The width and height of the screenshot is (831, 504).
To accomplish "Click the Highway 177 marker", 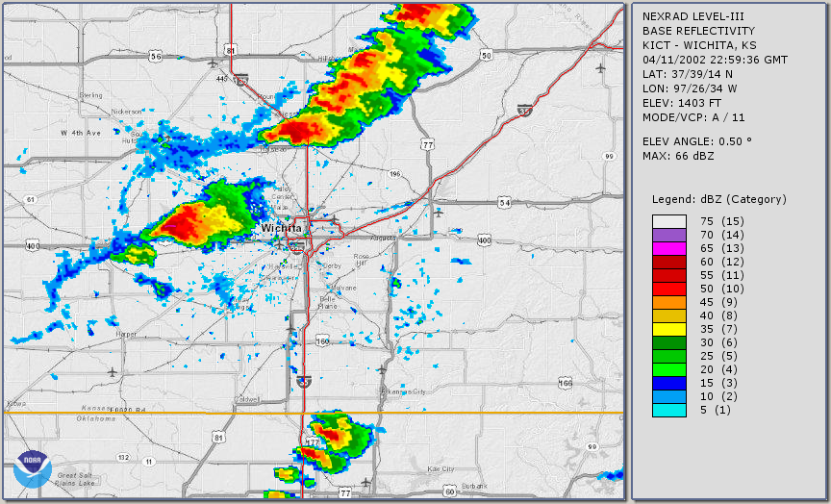I will coord(313,442).
